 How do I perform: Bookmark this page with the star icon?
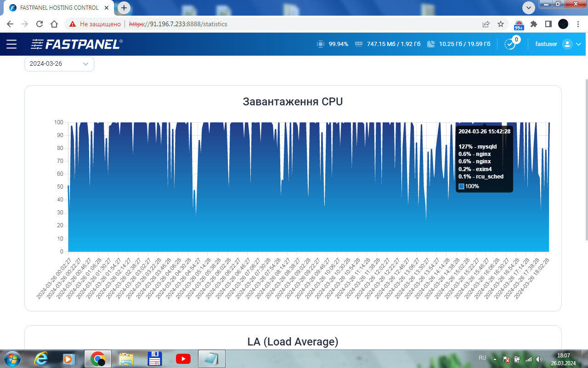click(x=501, y=24)
